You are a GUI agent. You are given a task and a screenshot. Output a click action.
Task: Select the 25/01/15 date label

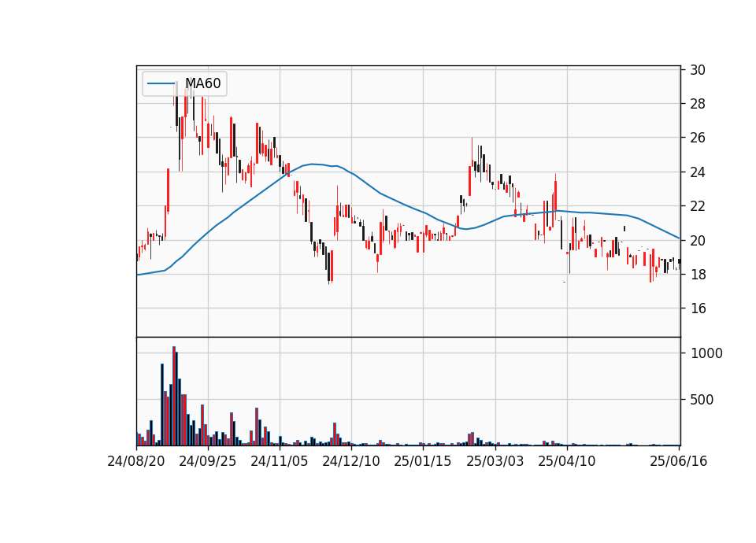point(423,461)
